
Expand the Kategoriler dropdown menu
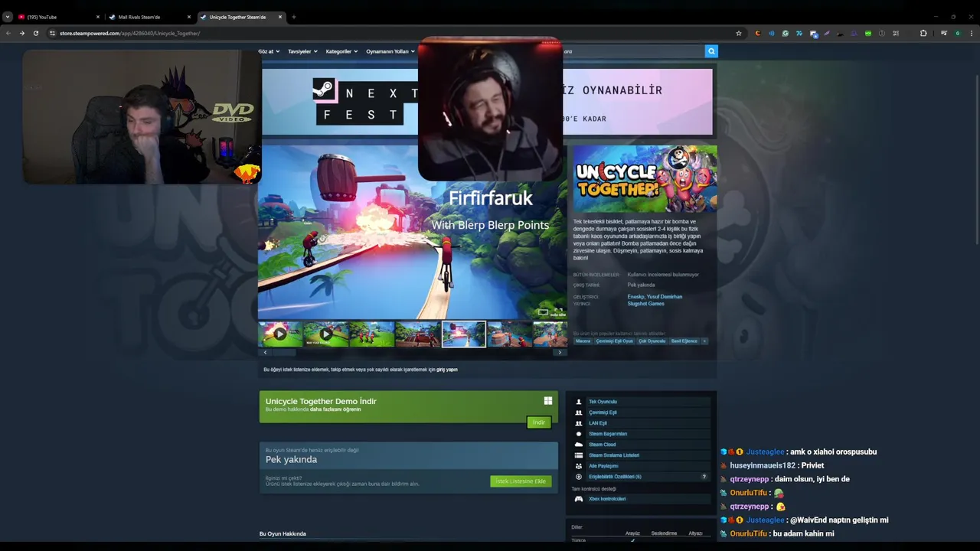pos(341,51)
